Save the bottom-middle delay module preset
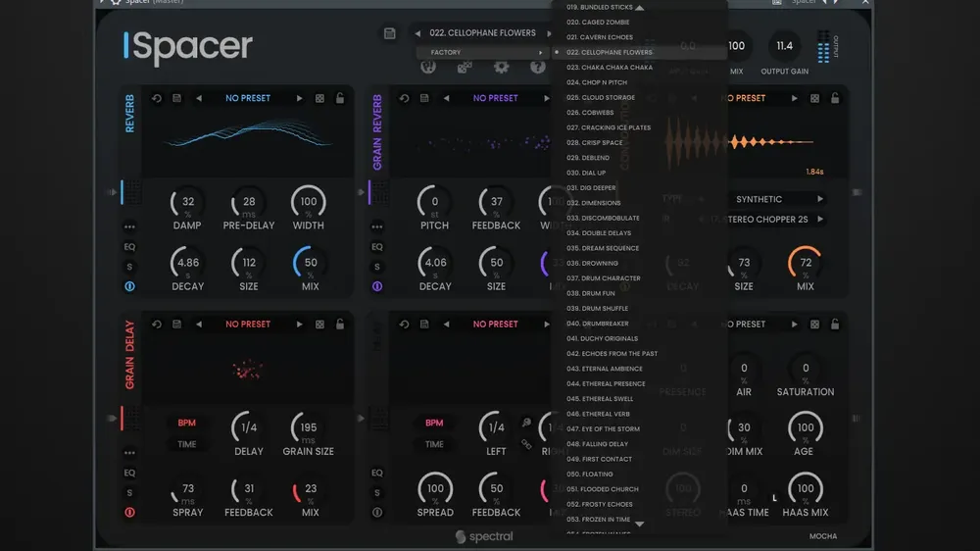This screenshot has height=551, width=980. click(424, 324)
